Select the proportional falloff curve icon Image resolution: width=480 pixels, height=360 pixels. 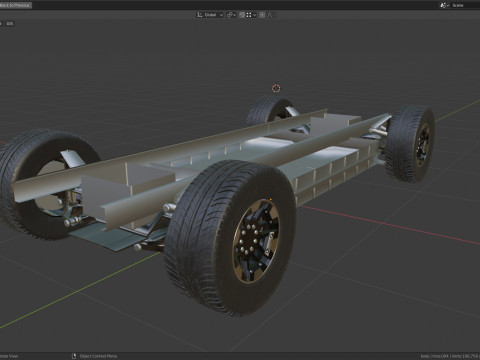[270, 15]
